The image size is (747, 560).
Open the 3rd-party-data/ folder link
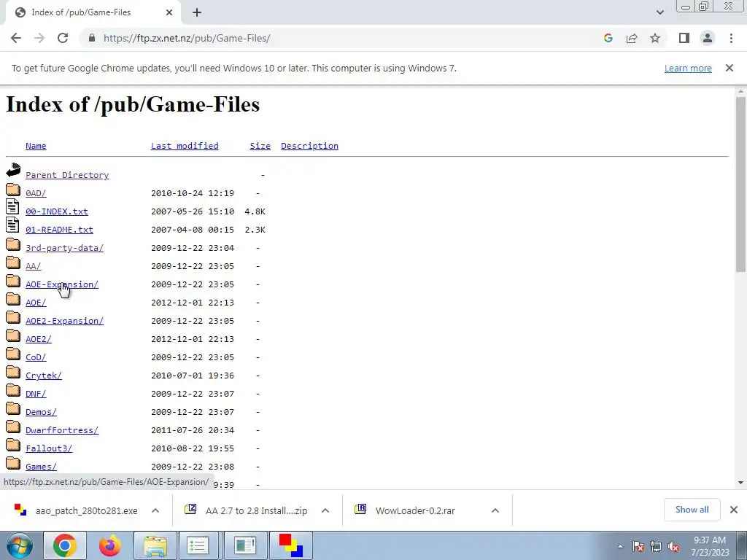point(64,248)
